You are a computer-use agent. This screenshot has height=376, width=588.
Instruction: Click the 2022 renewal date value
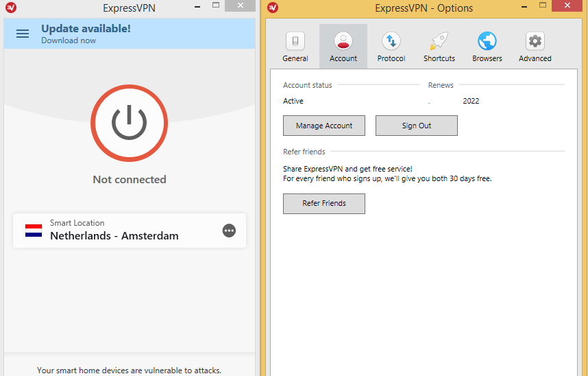pos(471,101)
